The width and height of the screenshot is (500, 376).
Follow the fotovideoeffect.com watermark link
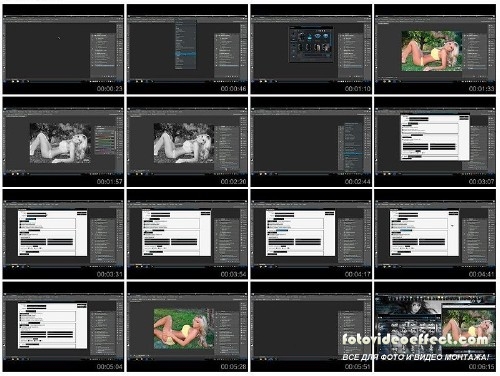coord(416,340)
